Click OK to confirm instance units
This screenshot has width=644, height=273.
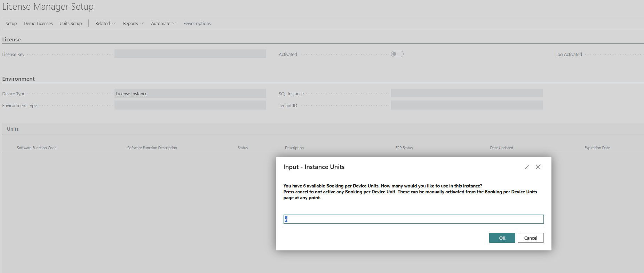coord(502,238)
